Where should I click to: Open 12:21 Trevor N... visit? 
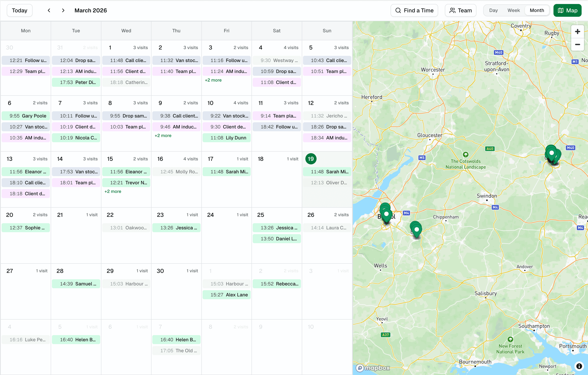pos(126,183)
